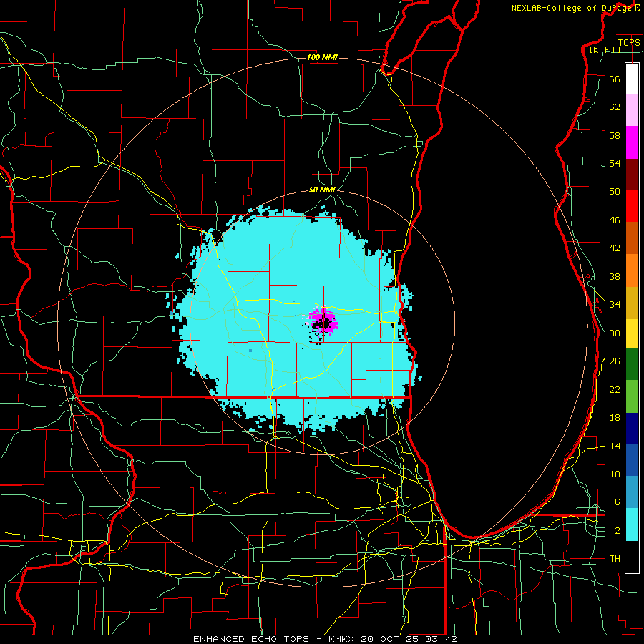The image size is (644, 644).
Task: Pick the medium blue swatch near 10
Action: click(x=632, y=460)
